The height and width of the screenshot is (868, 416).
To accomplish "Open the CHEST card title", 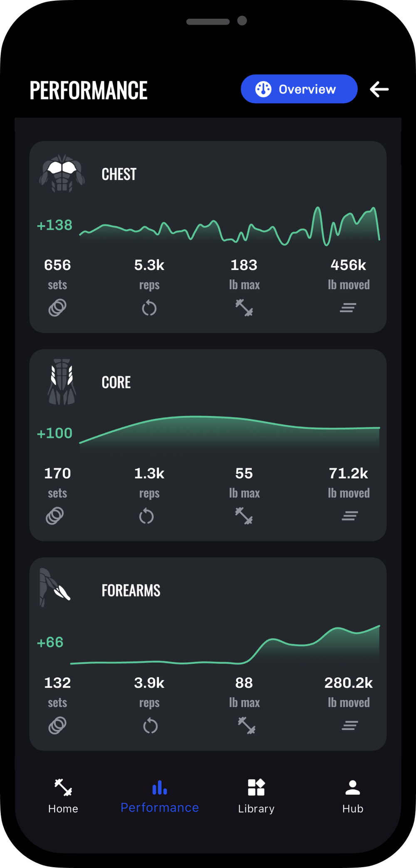I will [x=119, y=174].
